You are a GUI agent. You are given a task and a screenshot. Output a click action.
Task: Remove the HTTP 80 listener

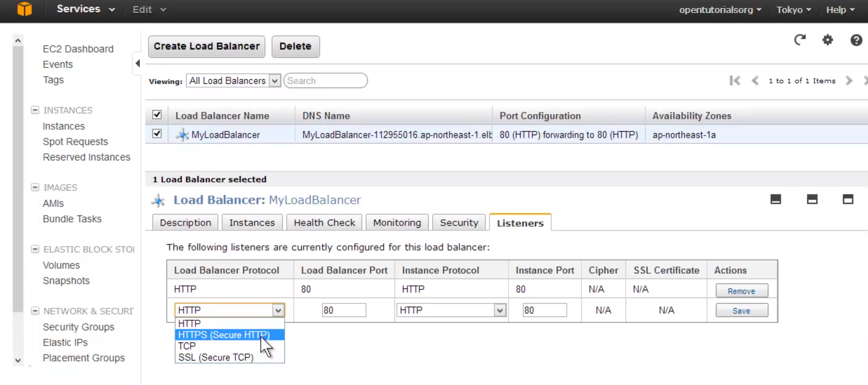click(x=741, y=291)
